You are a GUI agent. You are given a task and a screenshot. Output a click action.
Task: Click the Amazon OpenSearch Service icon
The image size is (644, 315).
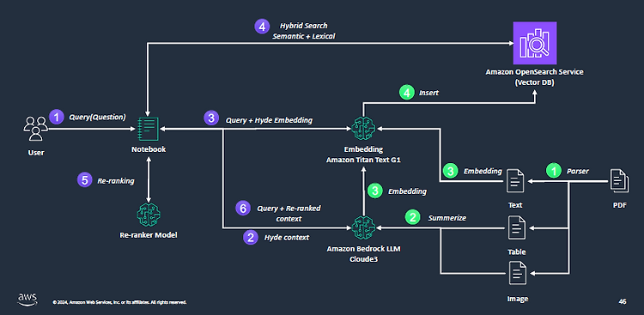pyautogui.click(x=534, y=42)
